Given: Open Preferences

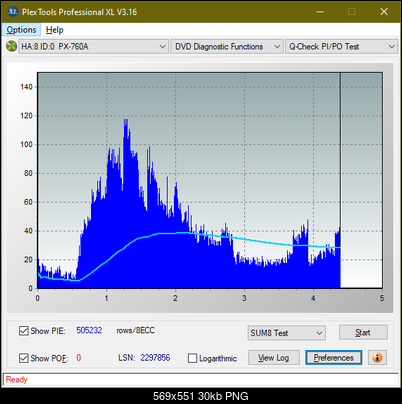Looking at the screenshot, I should coord(334,358).
